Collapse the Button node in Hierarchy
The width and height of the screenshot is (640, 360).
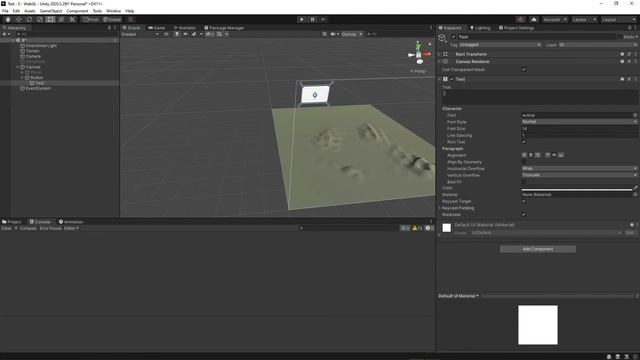pyautogui.click(x=22, y=78)
